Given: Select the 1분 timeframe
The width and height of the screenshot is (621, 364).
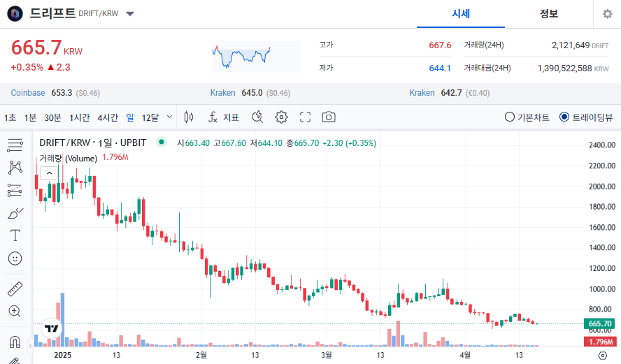Looking at the screenshot, I should (30, 117).
